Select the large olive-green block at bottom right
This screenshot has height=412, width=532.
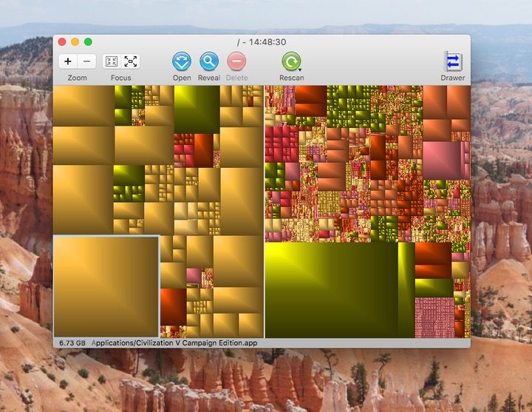(330, 289)
